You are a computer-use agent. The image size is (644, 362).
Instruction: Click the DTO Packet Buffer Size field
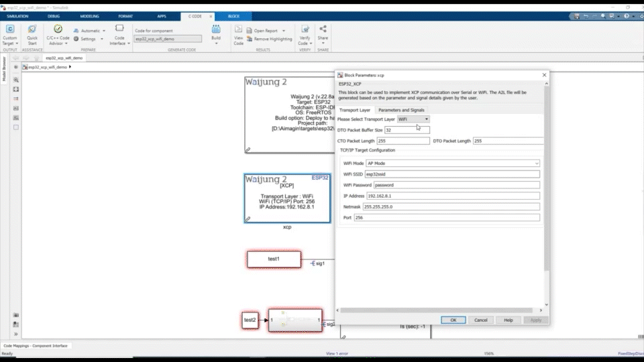point(407,130)
